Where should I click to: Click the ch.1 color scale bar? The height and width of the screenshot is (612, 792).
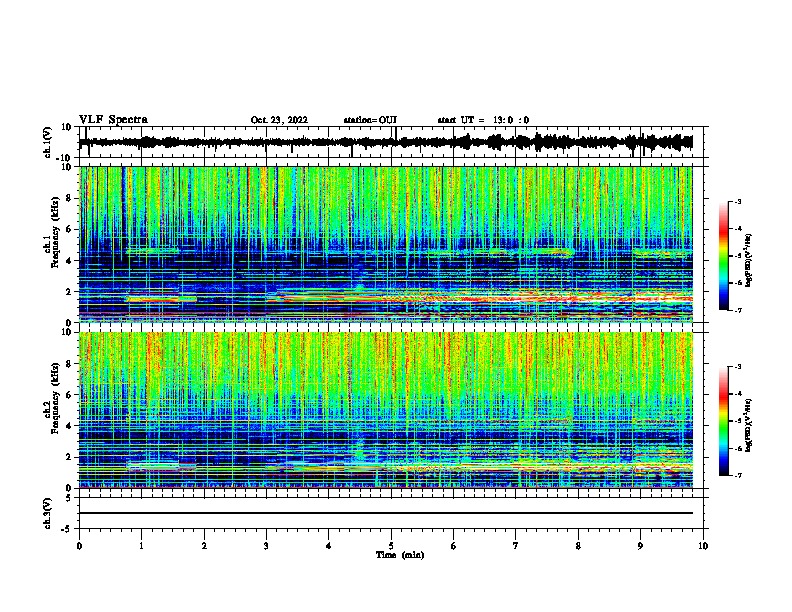coord(724,256)
